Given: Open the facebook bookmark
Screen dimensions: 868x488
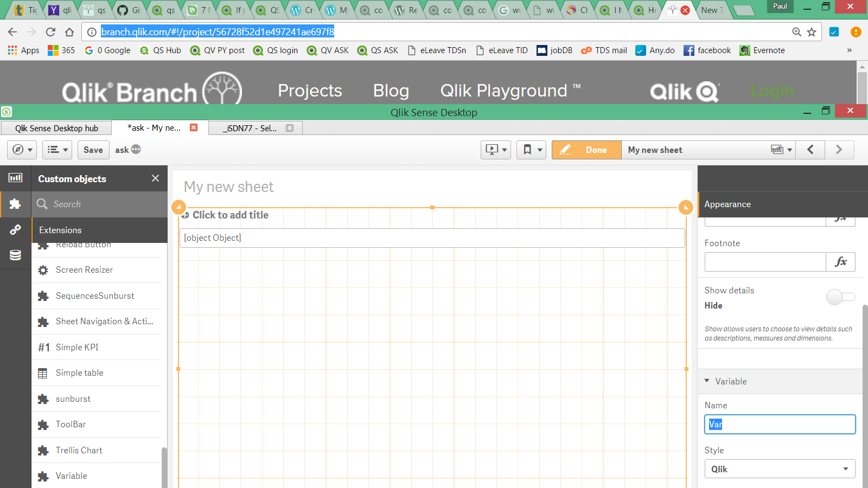Looking at the screenshot, I should pos(707,50).
